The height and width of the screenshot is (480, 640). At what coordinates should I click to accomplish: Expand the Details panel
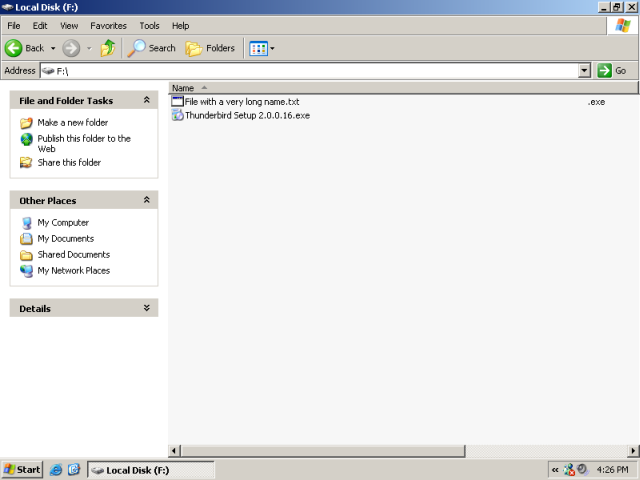click(x=147, y=308)
